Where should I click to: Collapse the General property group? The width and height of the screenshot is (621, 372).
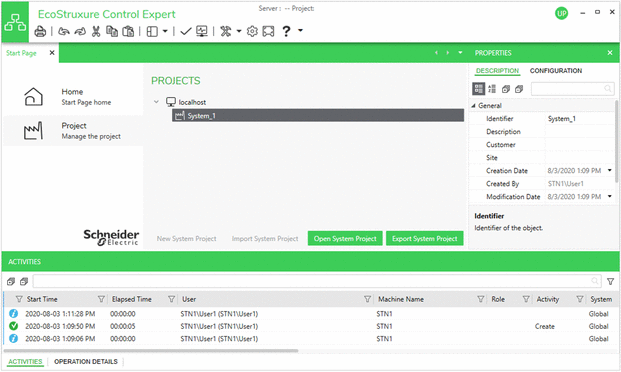tap(473, 106)
